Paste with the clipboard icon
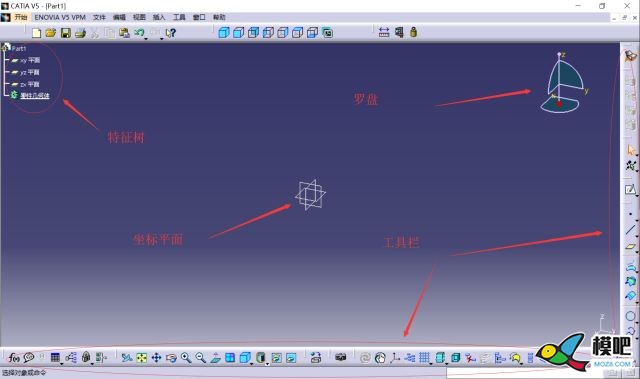The width and height of the screenshot is (640, 379). coord(124,33)
